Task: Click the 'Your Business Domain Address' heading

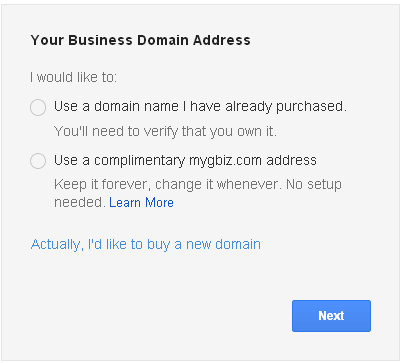Action: coord(140,40)
